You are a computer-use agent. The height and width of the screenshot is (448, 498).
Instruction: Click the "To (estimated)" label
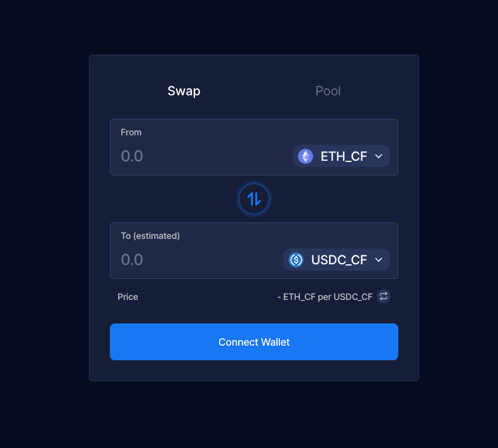[151, 236]
